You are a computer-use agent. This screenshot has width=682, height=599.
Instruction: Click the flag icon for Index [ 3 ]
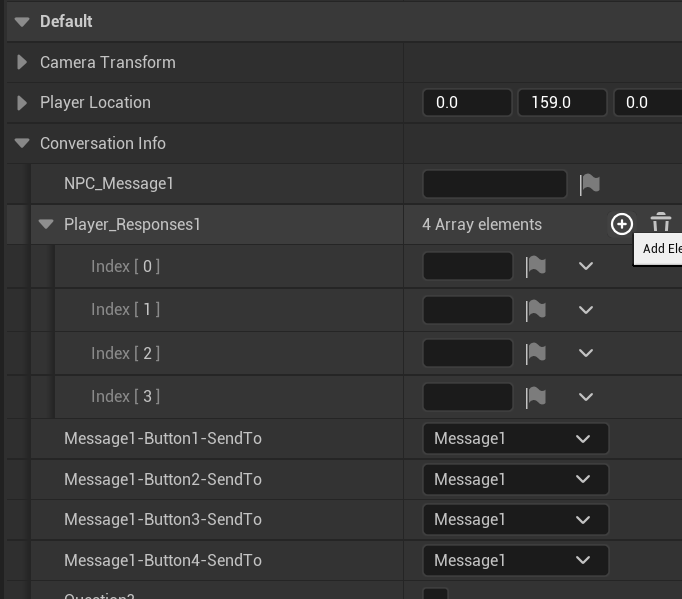coord(536,397)
